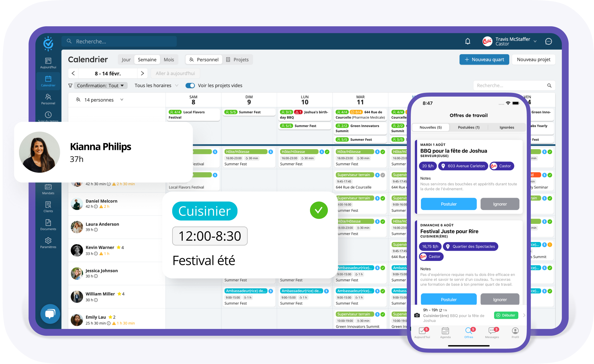Image resolution: width=594 pixels, height=364 pixels.
Task: Enable the Personnel calendar view toggle
Action: point(204,59)
